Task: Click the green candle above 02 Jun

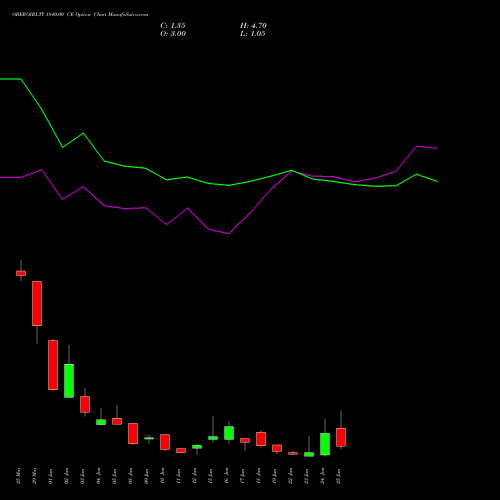Action: tap(69, 381)
